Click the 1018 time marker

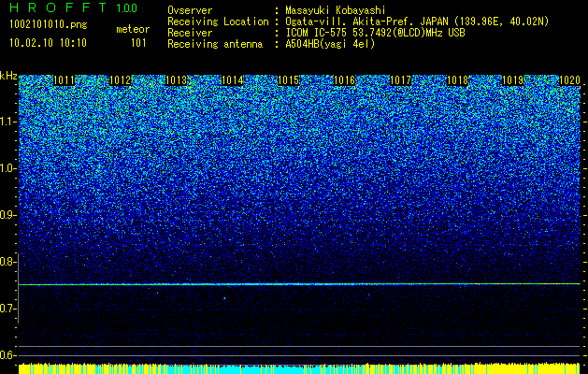click(x=457, y=80)
